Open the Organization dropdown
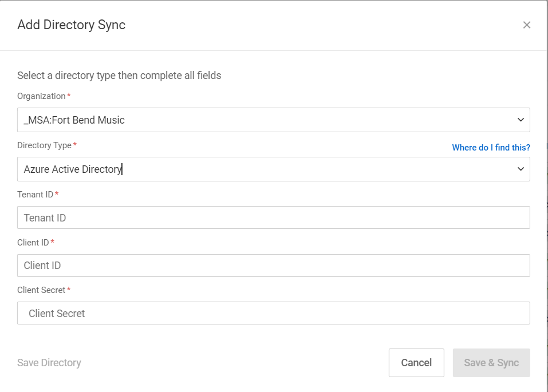Image resolution: width=548 pixels, height=392 pixels. point(274,120)
